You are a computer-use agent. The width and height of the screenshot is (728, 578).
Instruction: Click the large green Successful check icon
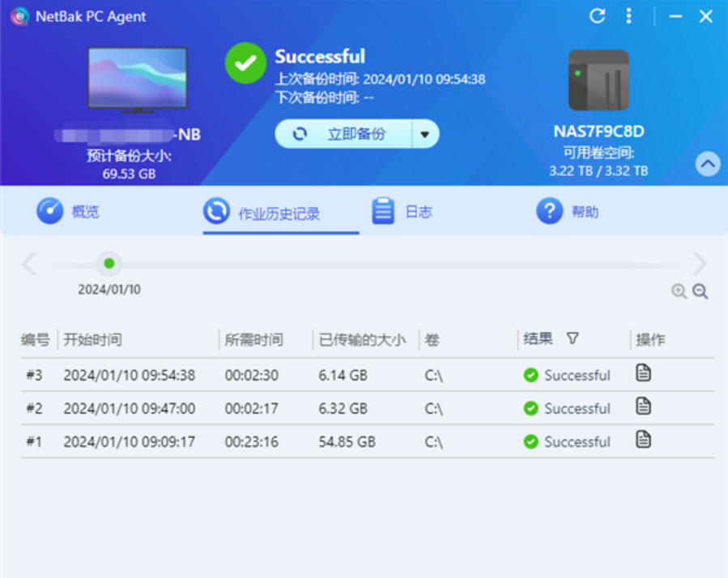[245, 63]
